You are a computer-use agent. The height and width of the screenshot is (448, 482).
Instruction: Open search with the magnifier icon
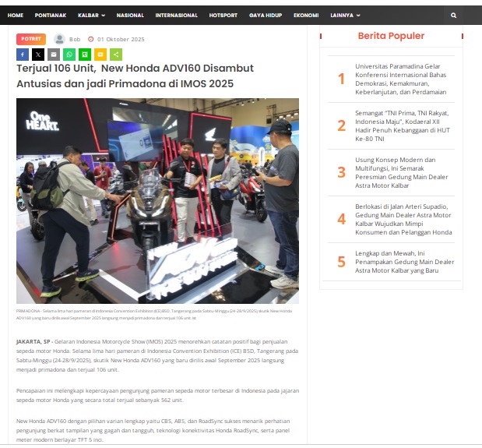pyautogui.click(x=453, y=15)
